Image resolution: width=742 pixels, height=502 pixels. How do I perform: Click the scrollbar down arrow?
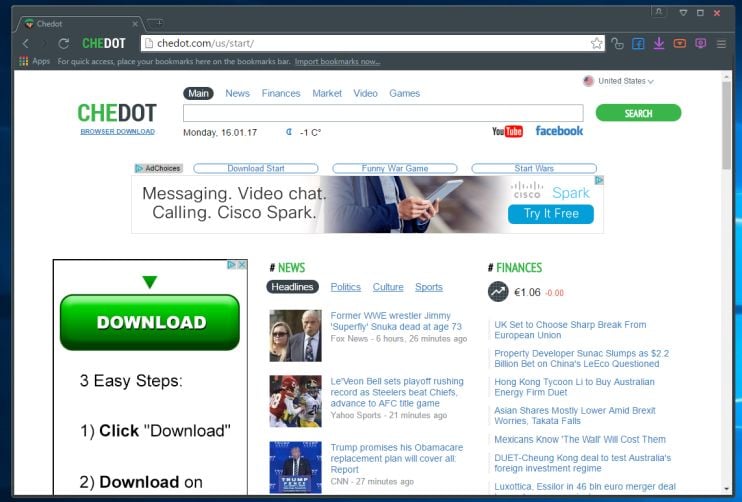726,489
